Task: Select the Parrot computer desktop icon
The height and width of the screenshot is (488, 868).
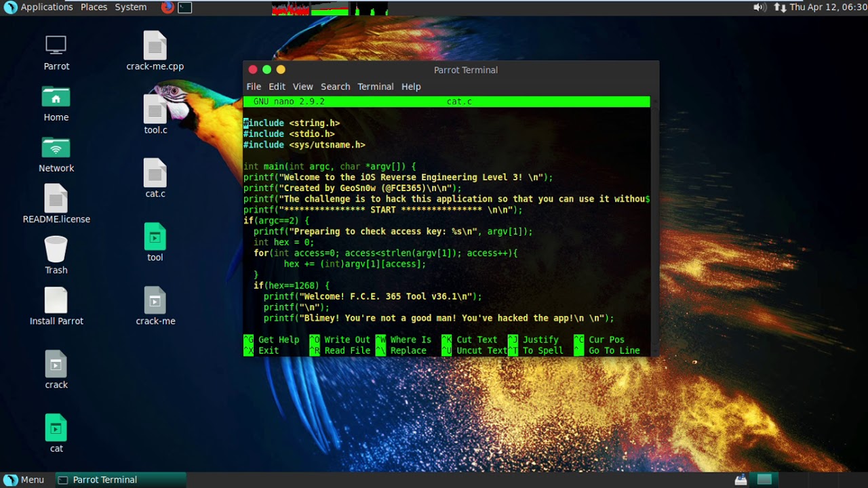Action: pyautogui.click(x=56, y=53)
